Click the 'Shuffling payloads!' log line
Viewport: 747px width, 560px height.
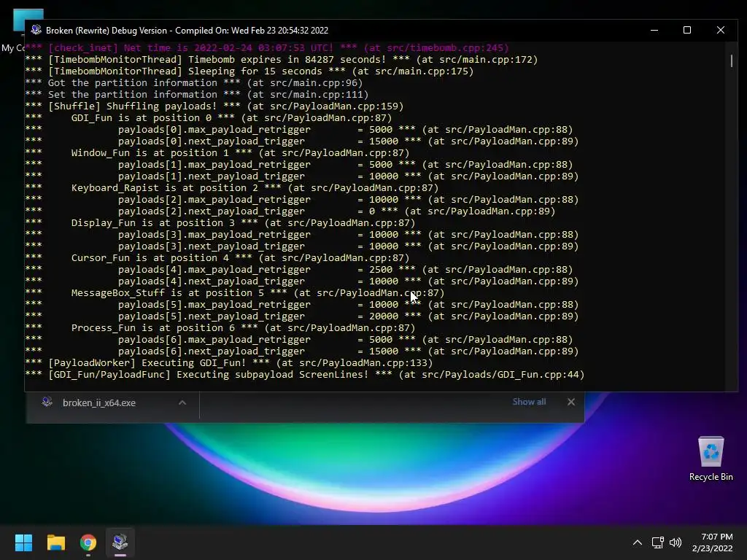[214, 106]
